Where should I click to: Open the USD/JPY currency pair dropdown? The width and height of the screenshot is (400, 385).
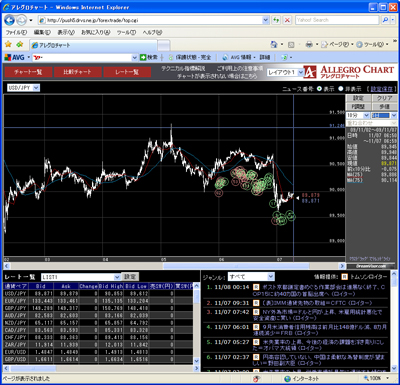click(x=23, y=88)
